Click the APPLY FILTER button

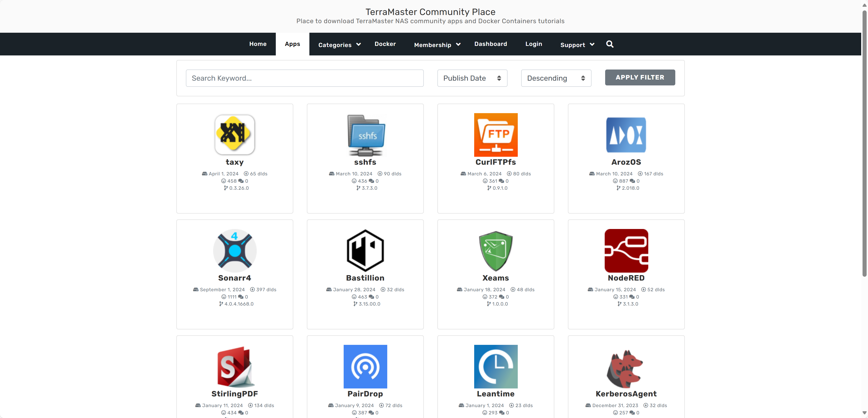pos(640,77)
